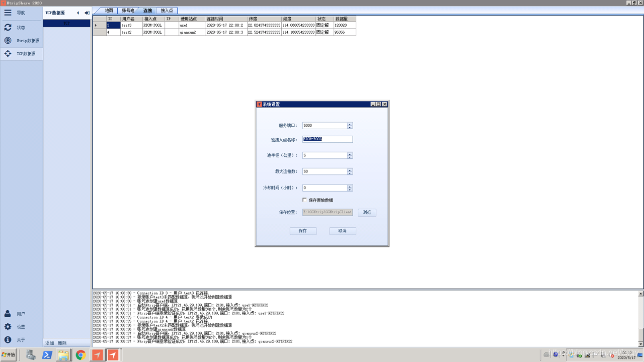Select the Ntrip数据源 target icon
Viewport: 644px width, 362px height.
[8, 40]
